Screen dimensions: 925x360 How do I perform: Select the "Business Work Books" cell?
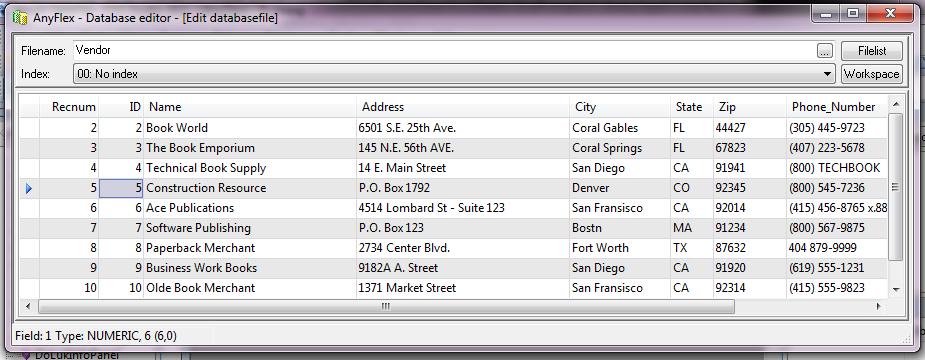250,268
